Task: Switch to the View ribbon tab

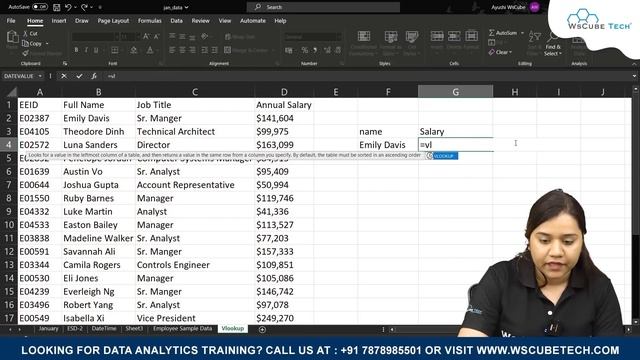Action: coord(224,21)
